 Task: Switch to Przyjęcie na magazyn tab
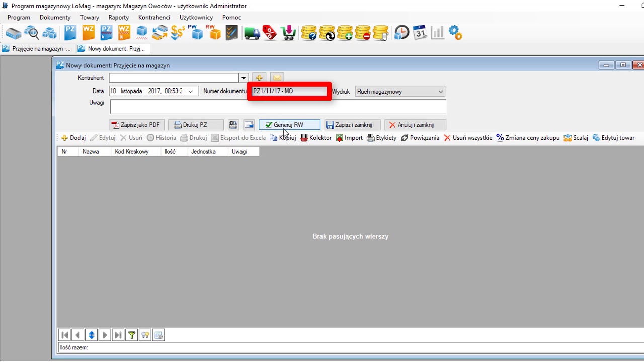pyautogui.click(x=37, y=49)
